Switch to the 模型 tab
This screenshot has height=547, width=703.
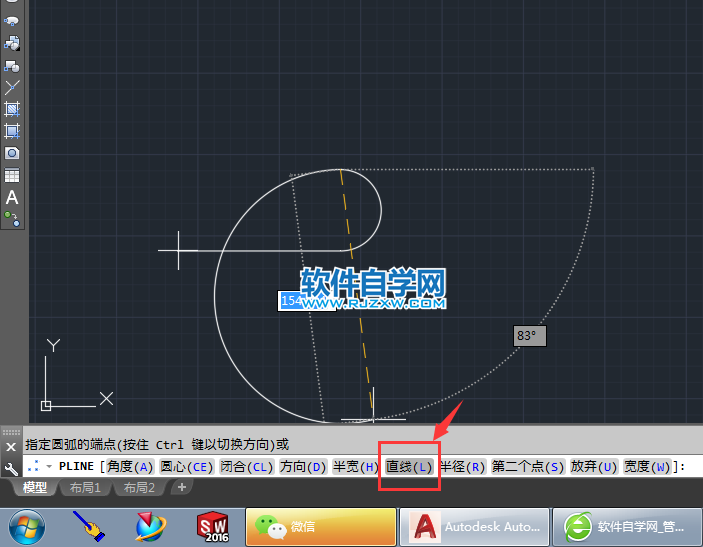35,487
